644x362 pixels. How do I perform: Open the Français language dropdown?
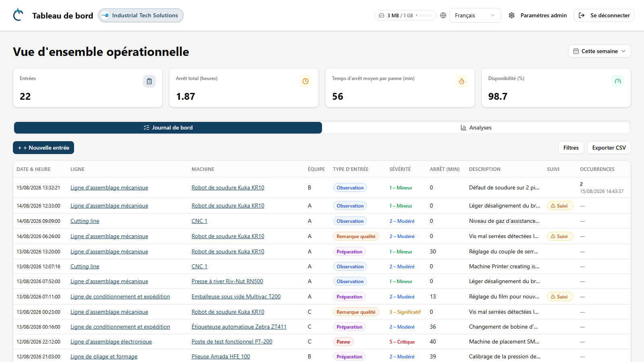point(475,15)
